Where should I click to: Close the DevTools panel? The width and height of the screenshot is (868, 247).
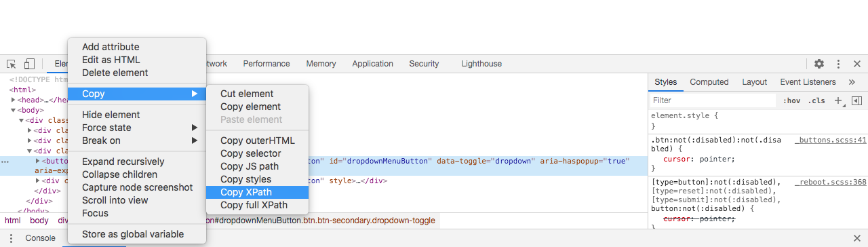tap(857, 64)
